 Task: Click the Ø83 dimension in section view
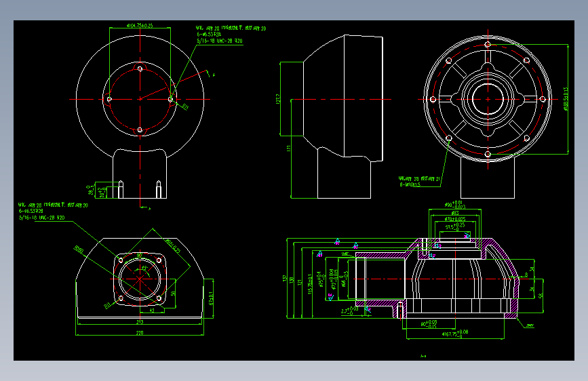(455, 213)
